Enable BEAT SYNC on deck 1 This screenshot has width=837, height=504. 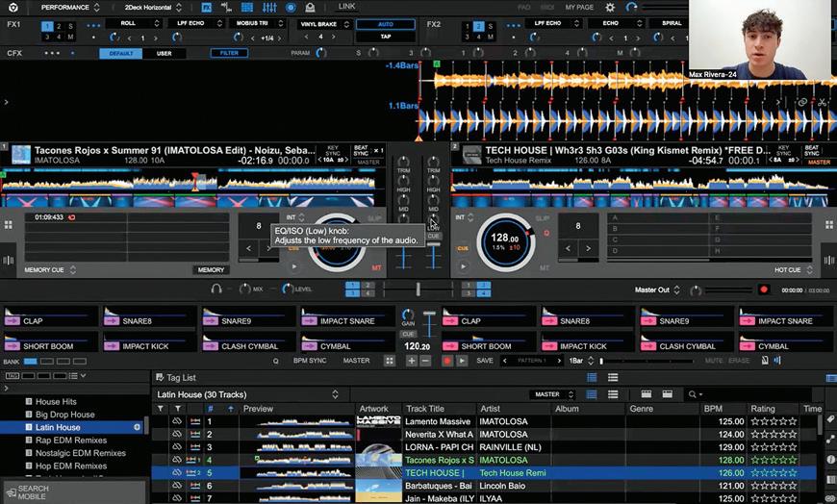pyautogui.click(x=361, y=152)
